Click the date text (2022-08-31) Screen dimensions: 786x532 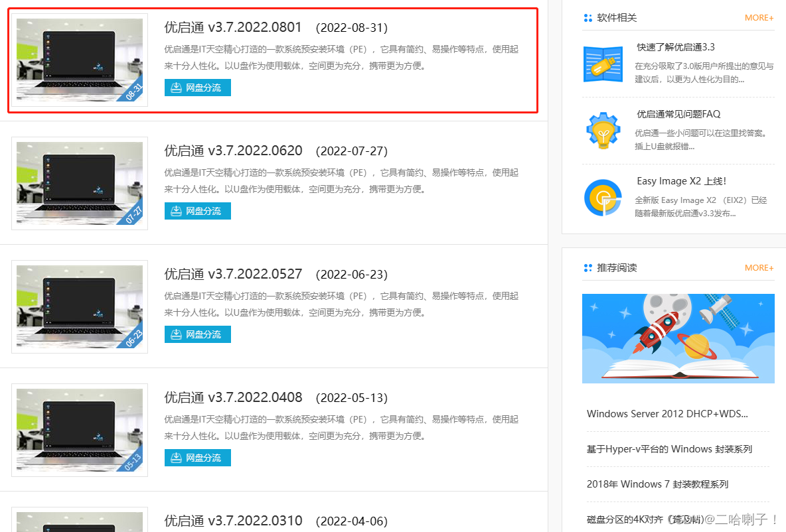pos(352,28)
